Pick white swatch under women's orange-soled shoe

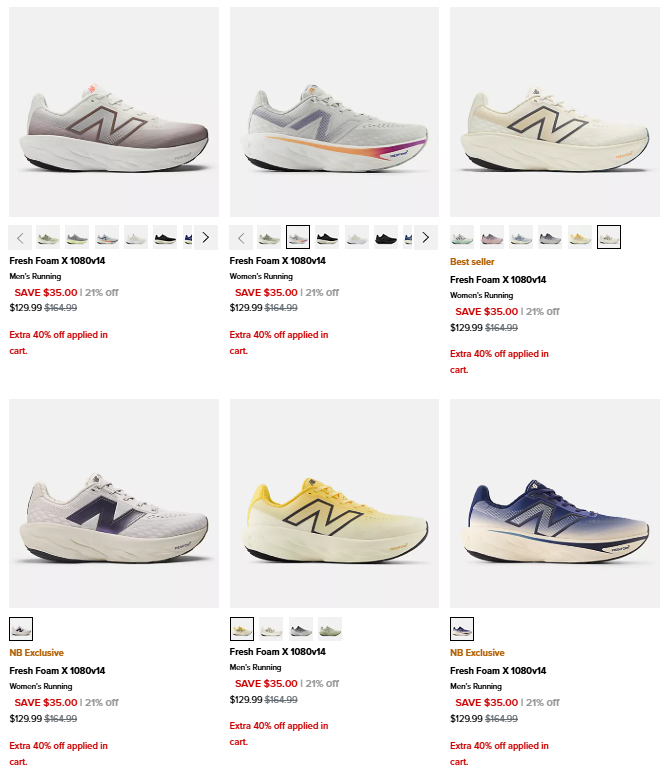(x=357, y=237)
